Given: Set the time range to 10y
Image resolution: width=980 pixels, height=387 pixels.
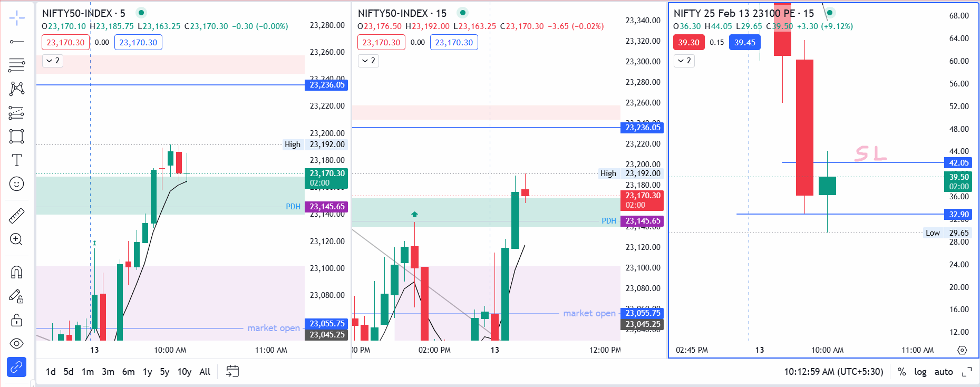Looking at the screenshot, I should [185, 372].
